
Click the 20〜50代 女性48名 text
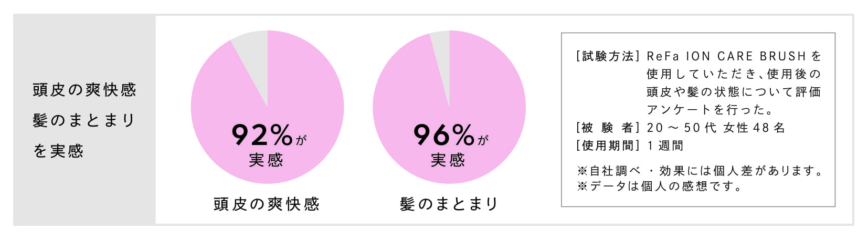pos(716,128)
